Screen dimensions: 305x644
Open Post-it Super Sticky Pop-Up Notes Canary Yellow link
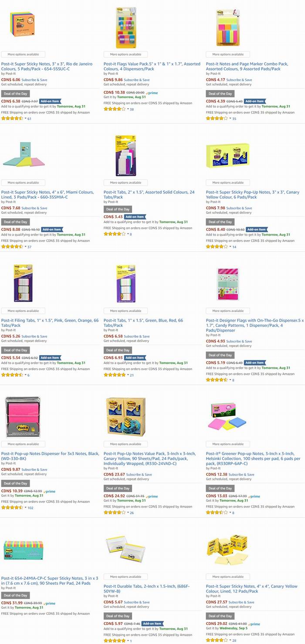(253, 195)
